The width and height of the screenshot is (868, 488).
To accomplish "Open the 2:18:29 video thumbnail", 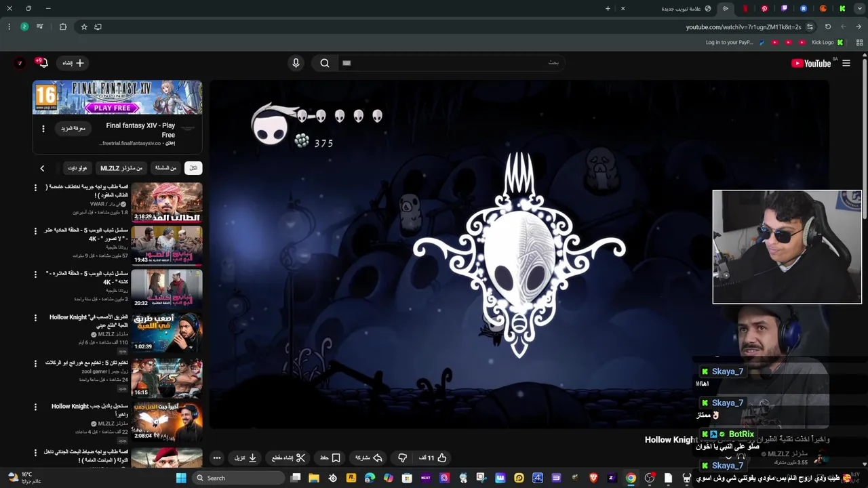I will pyautogui.click(x=167, y=202).
